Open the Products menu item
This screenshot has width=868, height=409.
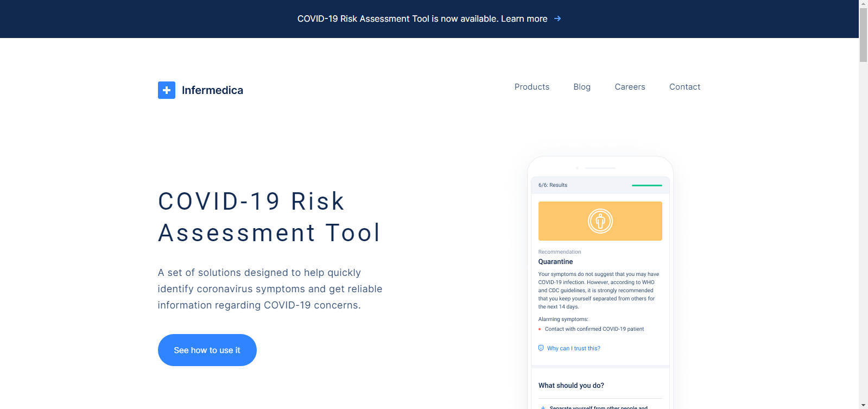[532, 87]
